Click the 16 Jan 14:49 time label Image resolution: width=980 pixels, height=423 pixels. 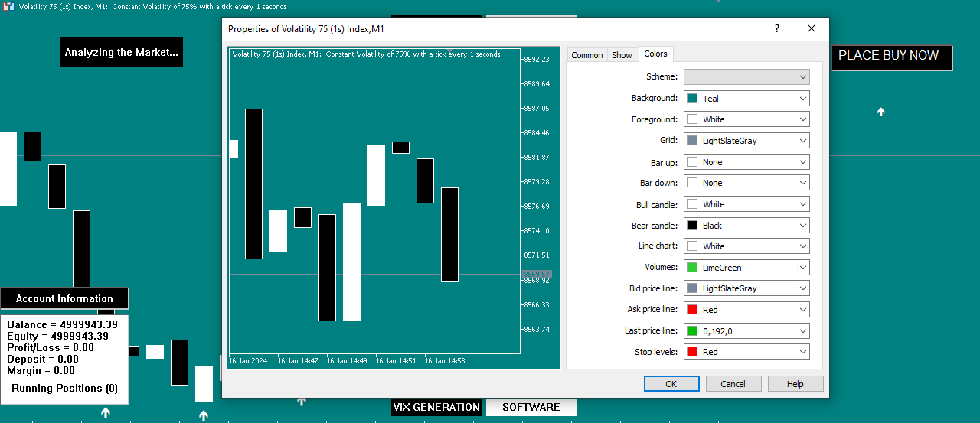click(347, 360)
